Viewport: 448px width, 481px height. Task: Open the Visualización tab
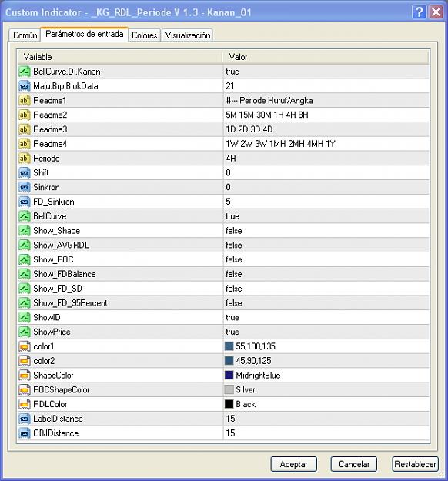(x=188, y=35)
